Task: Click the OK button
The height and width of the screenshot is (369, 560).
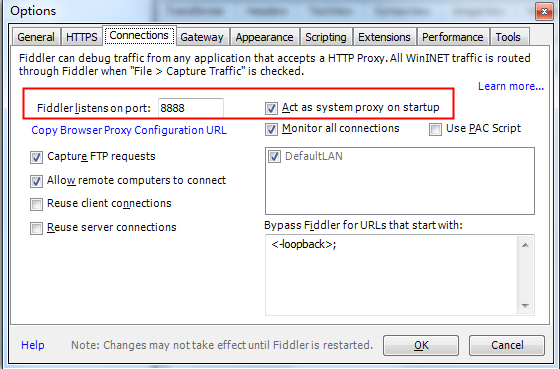Action: 421,345
